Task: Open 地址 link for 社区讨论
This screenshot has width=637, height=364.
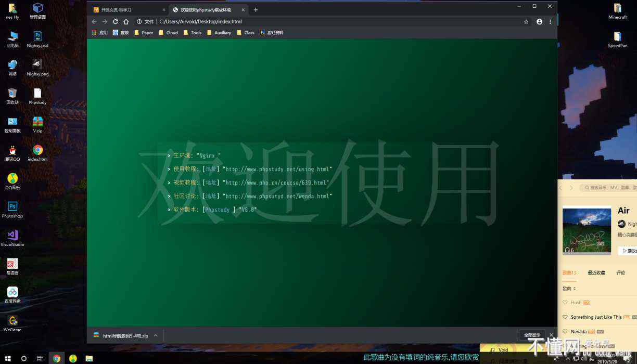Action: pos(211,196)
